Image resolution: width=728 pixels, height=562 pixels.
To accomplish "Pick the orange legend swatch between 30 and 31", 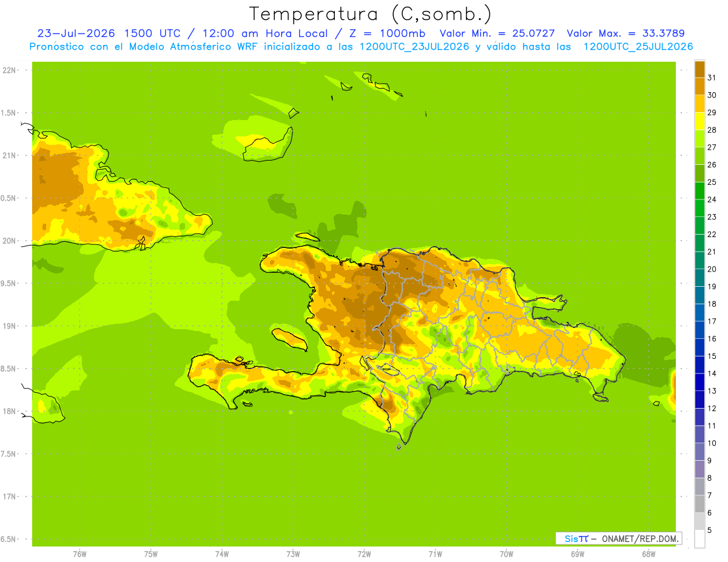I will coord(699,86).
